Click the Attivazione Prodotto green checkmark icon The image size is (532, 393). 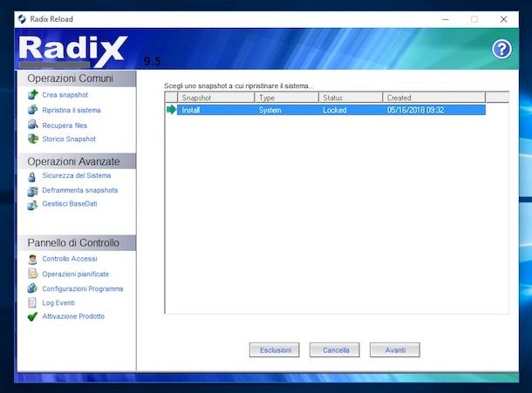coord(32,316)
